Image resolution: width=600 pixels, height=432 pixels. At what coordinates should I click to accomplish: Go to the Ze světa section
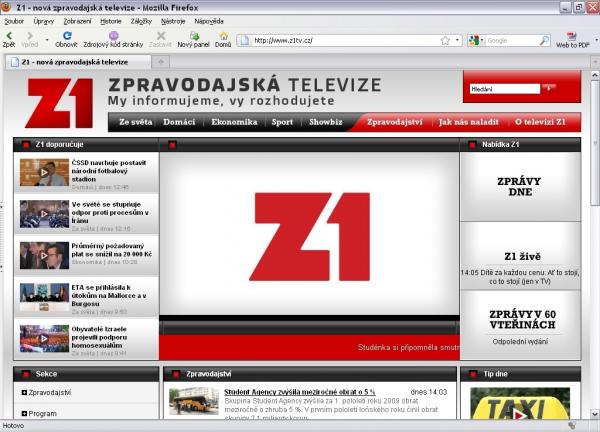click(x=136, y=122)
